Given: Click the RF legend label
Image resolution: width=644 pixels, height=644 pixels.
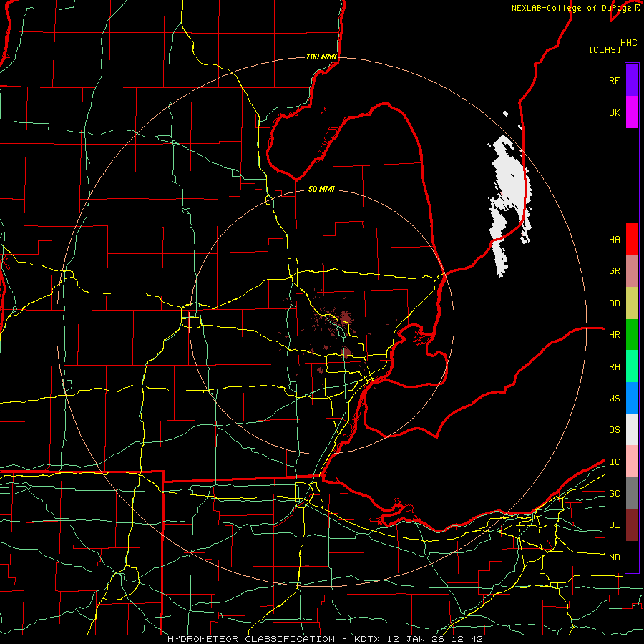Looking at the screenshot, I should coord(614,80).
